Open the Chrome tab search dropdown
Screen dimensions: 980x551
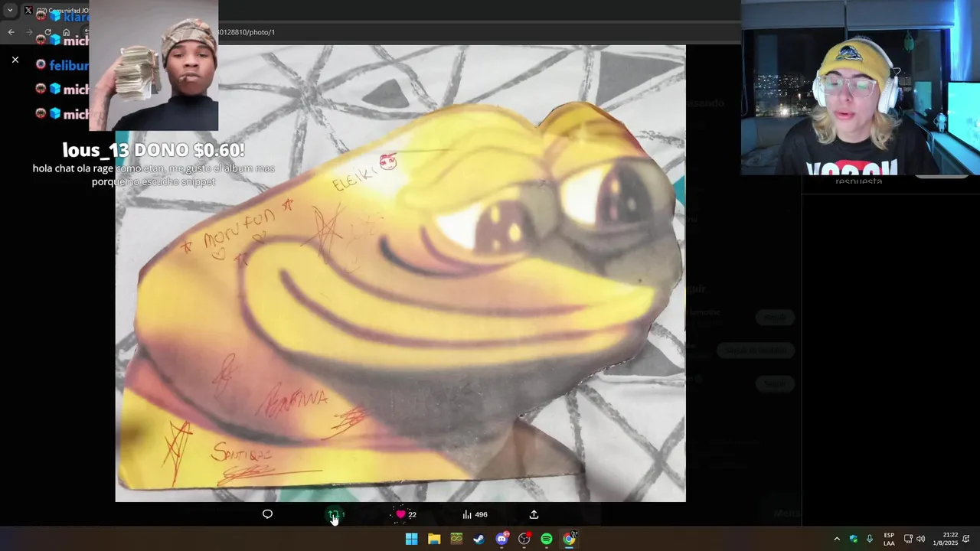pos(10,10)
